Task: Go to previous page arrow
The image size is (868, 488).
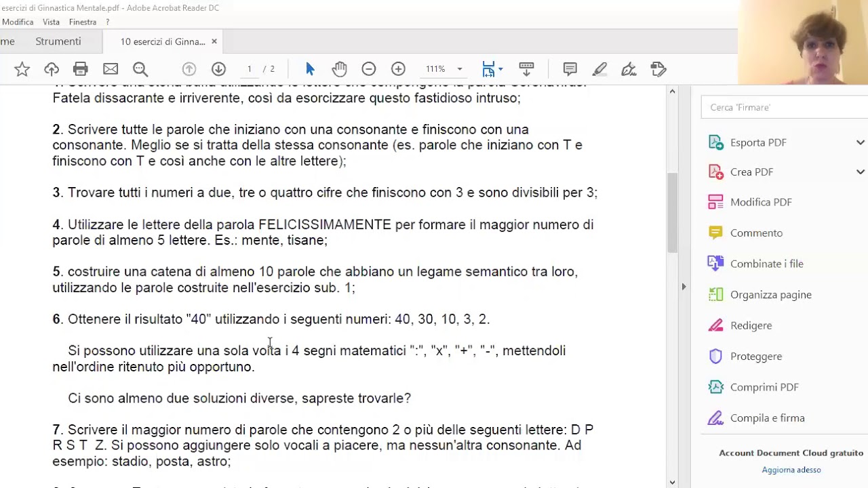Action: point(189,69)
